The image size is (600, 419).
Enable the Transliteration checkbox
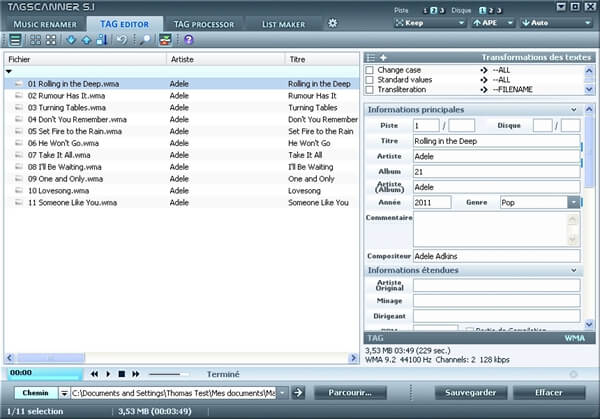click(x=369, y=90)
